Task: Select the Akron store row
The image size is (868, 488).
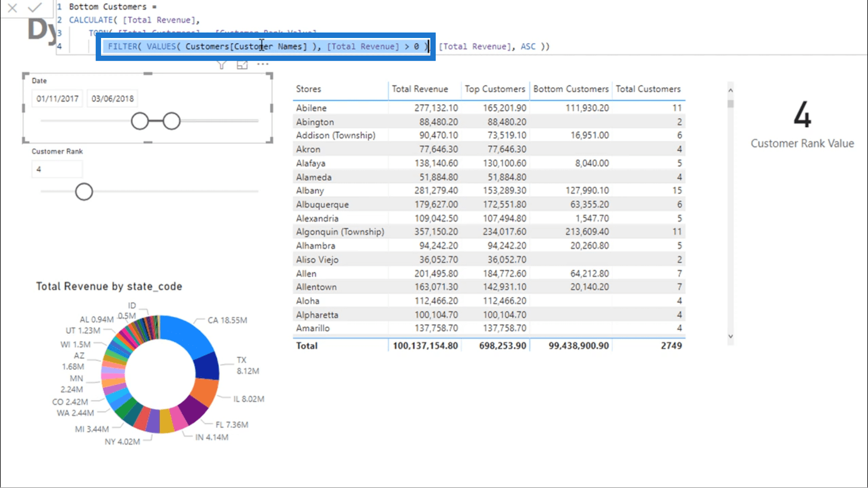Action: coord(488,149)
